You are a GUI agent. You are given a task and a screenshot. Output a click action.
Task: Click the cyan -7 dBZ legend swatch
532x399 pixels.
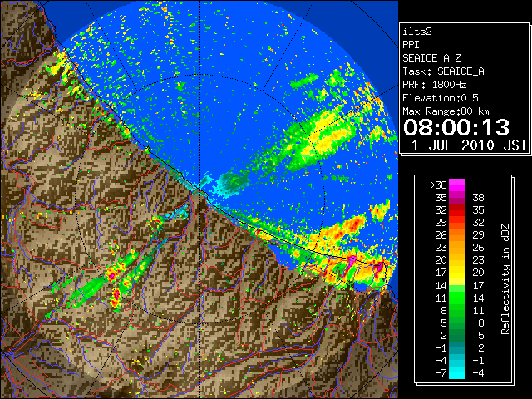(x=457, y=372)
